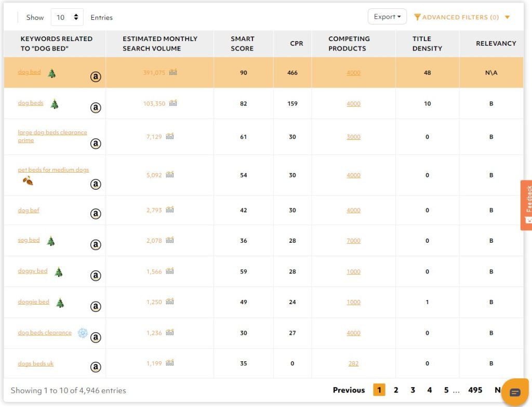Click the Amazon icon beside "dog bed" keyword
Image resolution: width=532 pixels, height=407 pixels.
tap(96, 76)
